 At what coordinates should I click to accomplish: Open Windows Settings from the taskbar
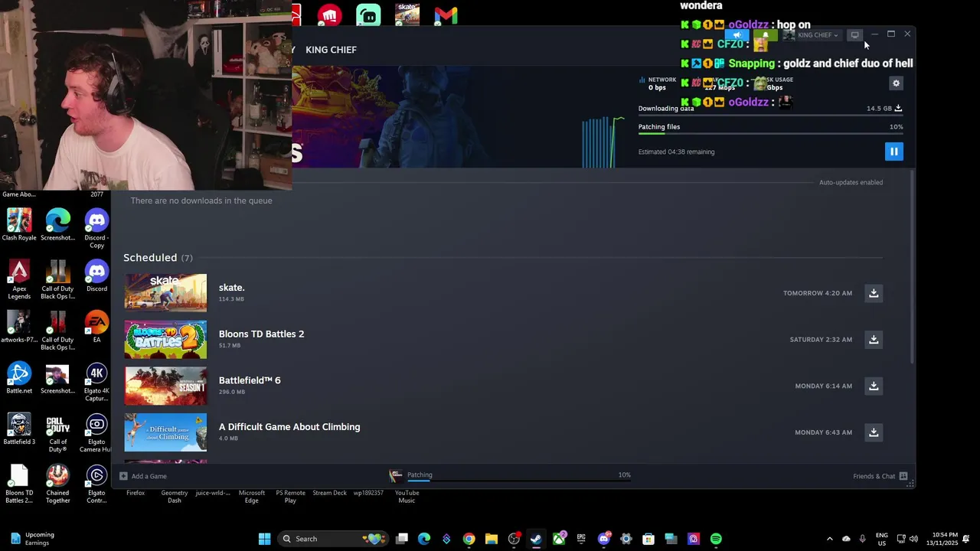click(626, 539)
